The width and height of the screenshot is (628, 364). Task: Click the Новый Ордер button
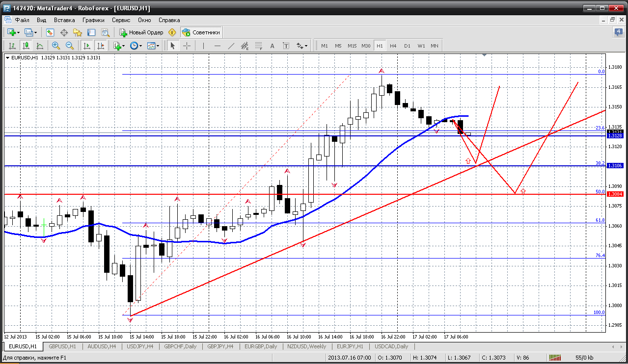(141, 32)
